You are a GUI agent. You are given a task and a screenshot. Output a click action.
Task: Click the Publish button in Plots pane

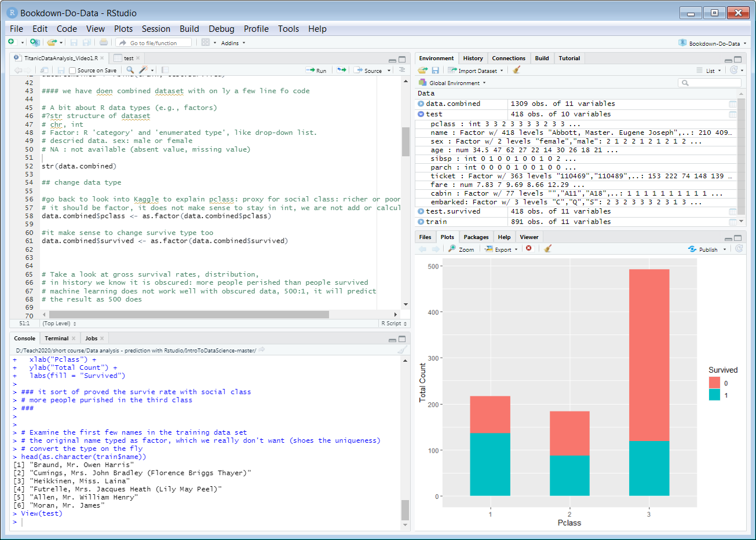click(703, 249)
